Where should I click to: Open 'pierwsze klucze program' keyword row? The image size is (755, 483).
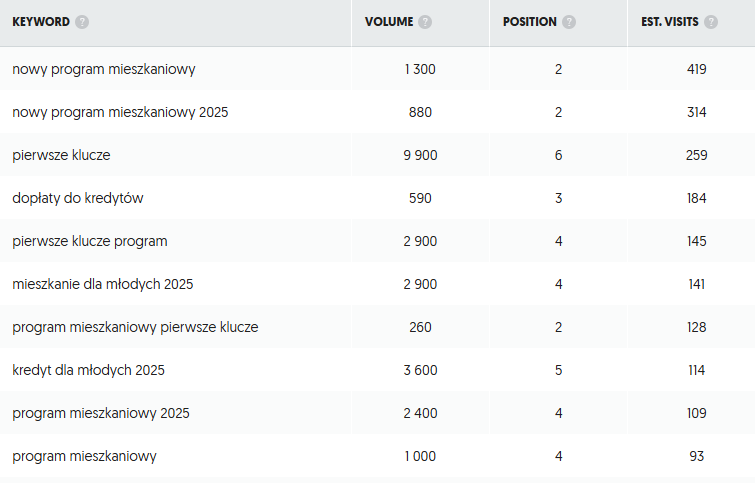90,241
